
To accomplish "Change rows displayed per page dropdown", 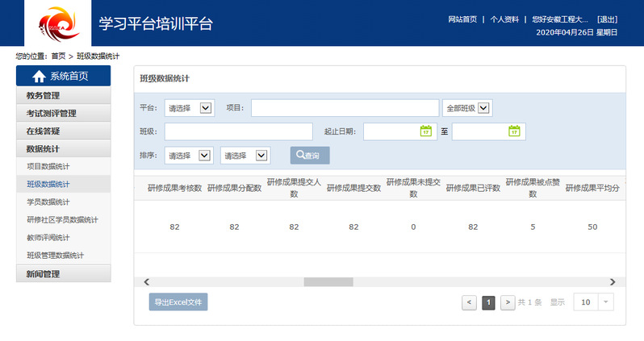I will pyautogui.click(x=594, y=302).
